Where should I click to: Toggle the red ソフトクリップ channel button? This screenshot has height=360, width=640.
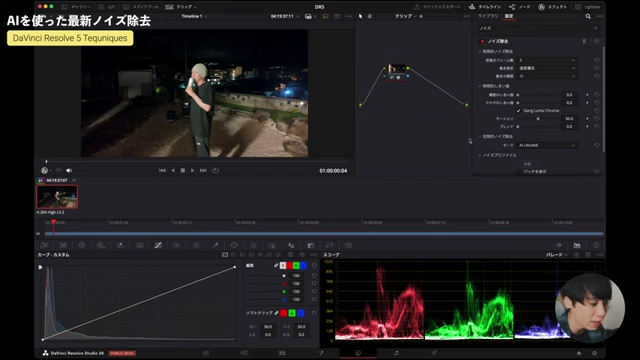(284, 313)
